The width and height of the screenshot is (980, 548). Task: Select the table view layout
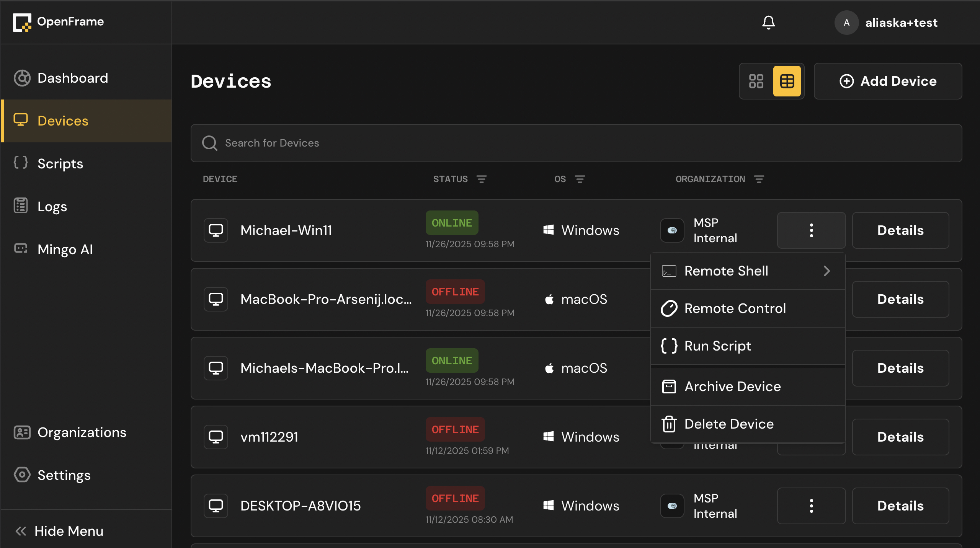(x=787, y=81)
